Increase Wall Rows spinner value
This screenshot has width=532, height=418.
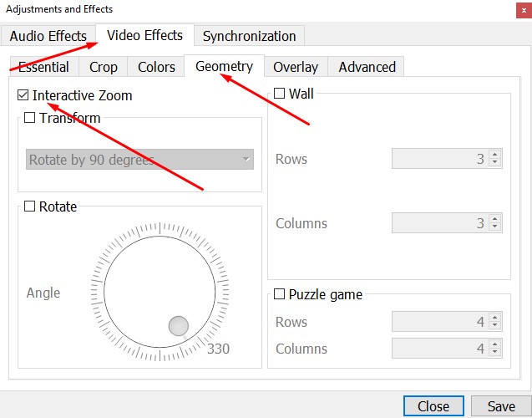tap(495, 155)
